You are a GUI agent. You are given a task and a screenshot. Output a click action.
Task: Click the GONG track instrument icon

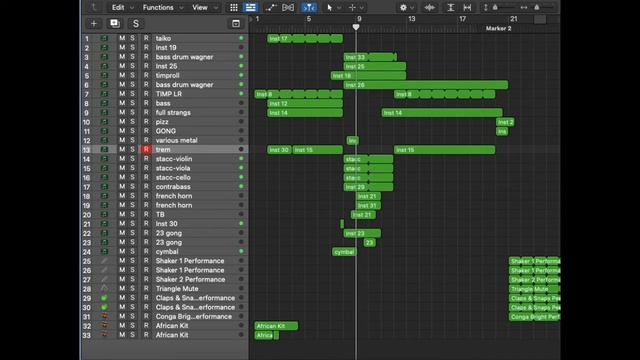coord(104,131)
